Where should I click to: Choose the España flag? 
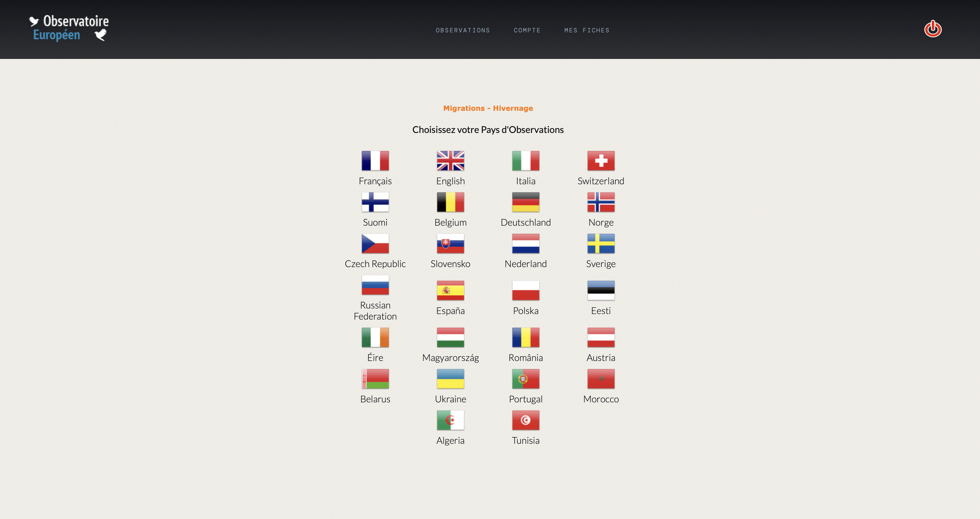(x=450, y=290)
